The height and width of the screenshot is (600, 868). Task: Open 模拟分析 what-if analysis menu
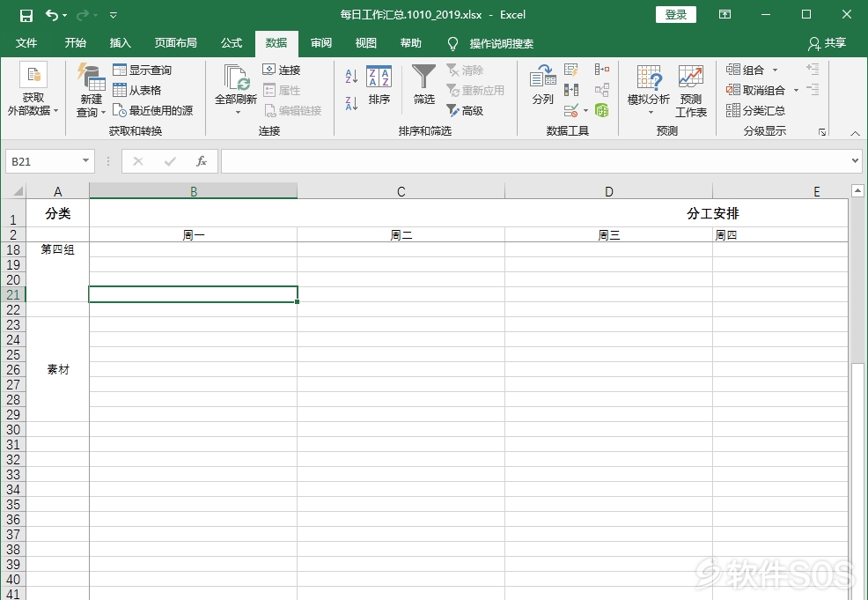point(649,90)
